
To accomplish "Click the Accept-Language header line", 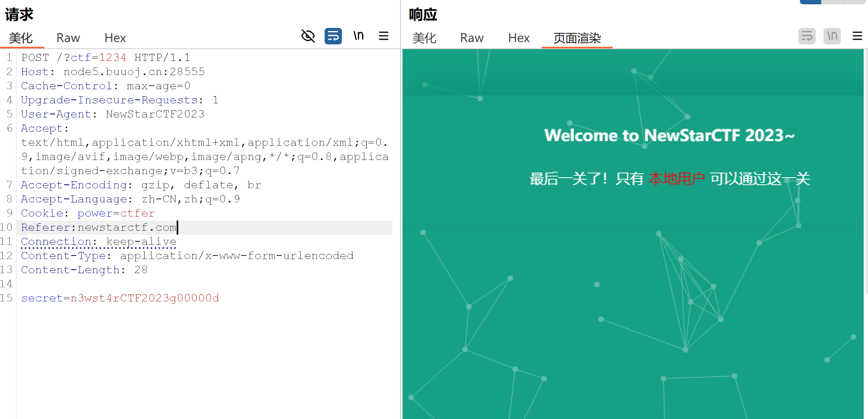I will 130,199.
